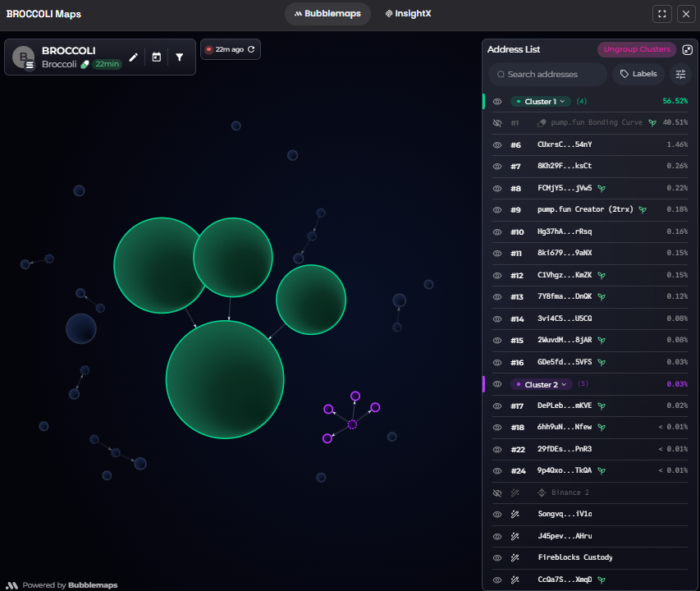Show the hidden pump.fun Bonding Curve address
This screenshot has width=700, height=591.
coord(497,123)
